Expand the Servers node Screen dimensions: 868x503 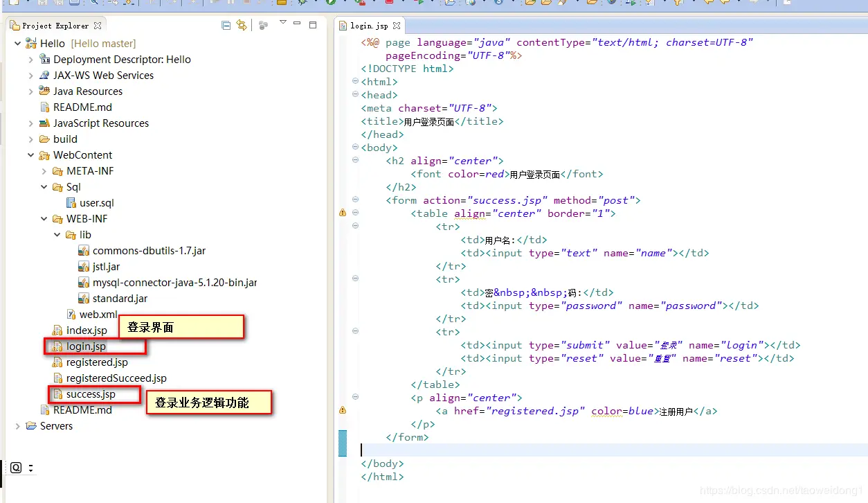click(x=17, y=426)
